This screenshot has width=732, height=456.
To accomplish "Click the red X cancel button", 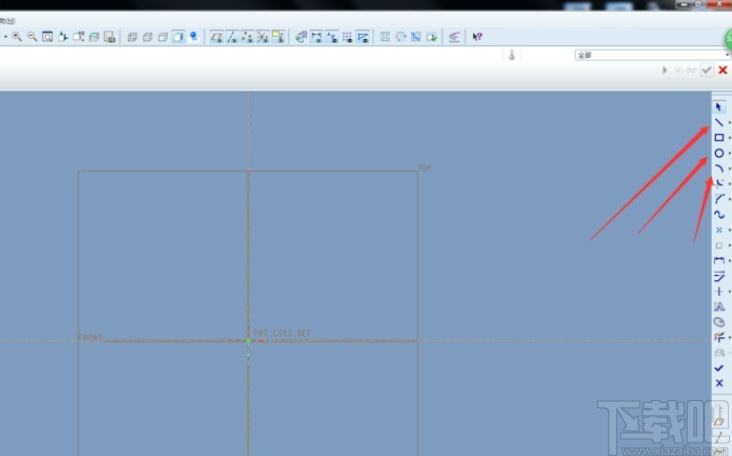I will (x=723, y=70).
